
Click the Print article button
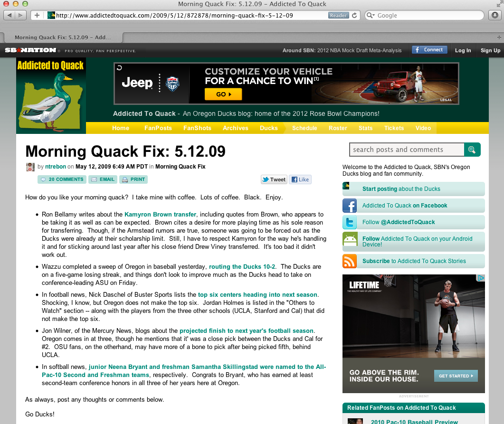[x=133, y=179]
